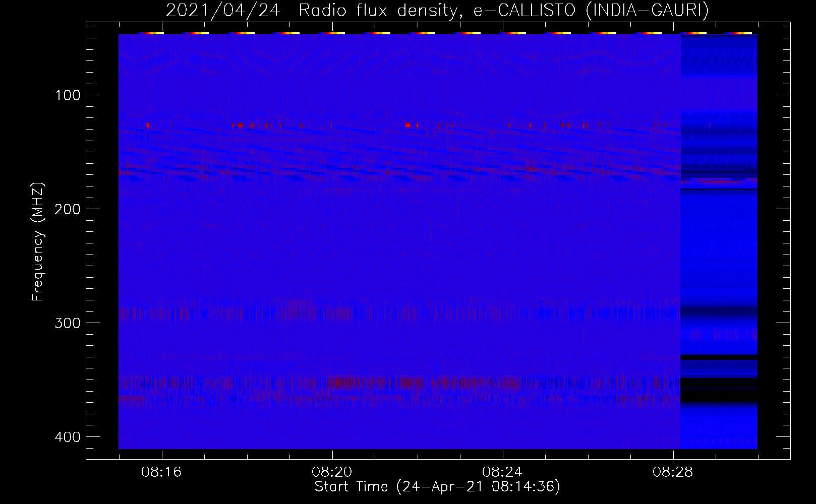
Task: Click the 08:20 time tick label
Action: click(332, 472)
